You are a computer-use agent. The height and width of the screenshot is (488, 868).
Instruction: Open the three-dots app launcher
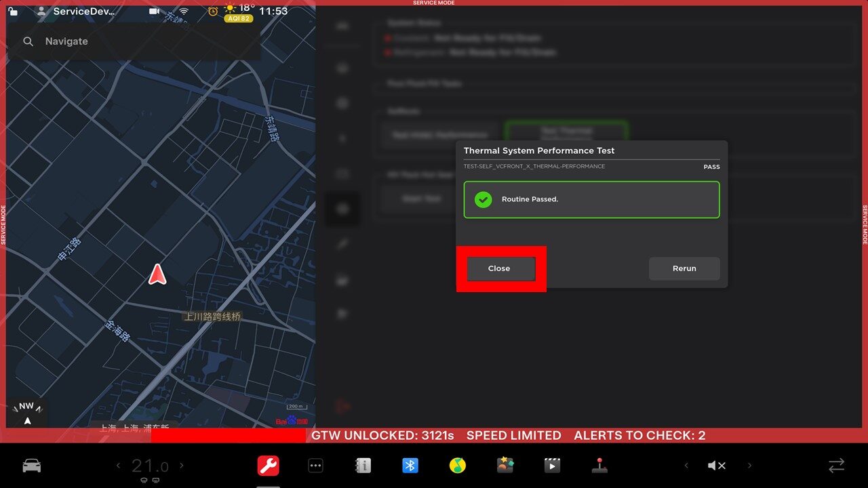(315, 466)
